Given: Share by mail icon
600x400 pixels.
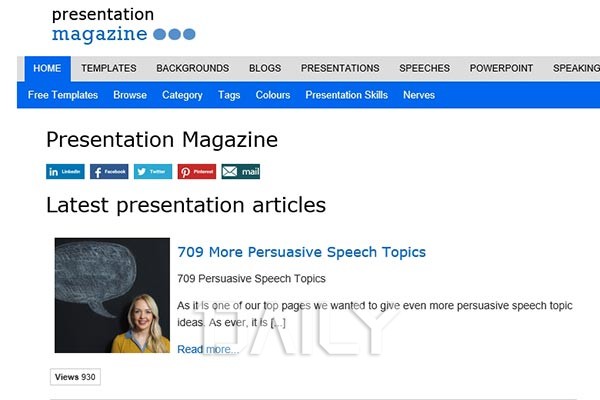Looking at the screenshot, I should point(241,172).
